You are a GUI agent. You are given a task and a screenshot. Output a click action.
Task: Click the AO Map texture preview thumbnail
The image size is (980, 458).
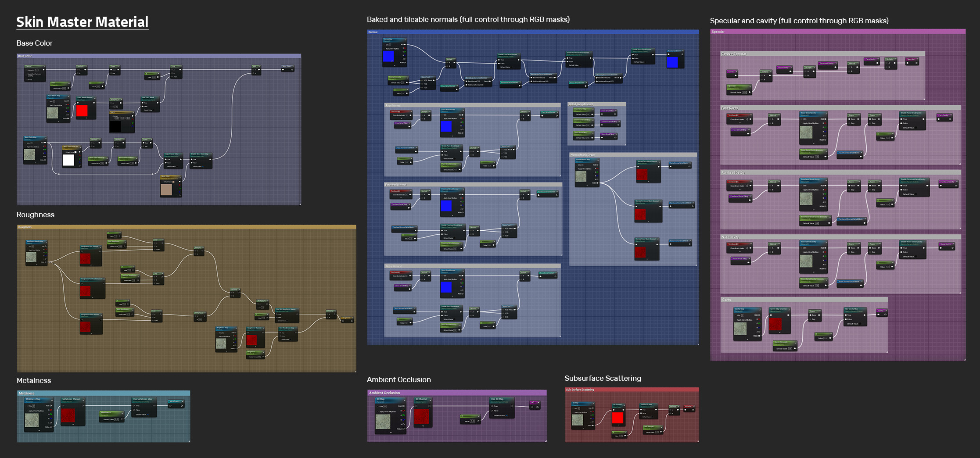(383, 422)
